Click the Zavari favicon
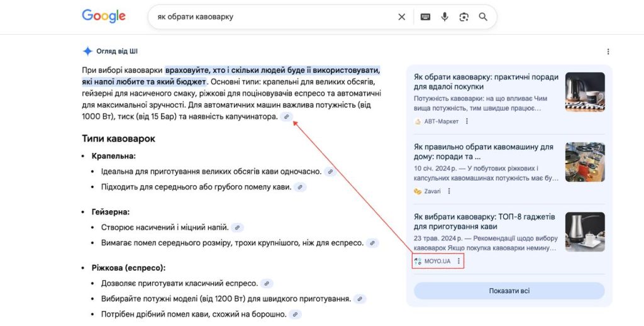The width and height of the screenshot is (644, 326). click(x=418, y=191)
